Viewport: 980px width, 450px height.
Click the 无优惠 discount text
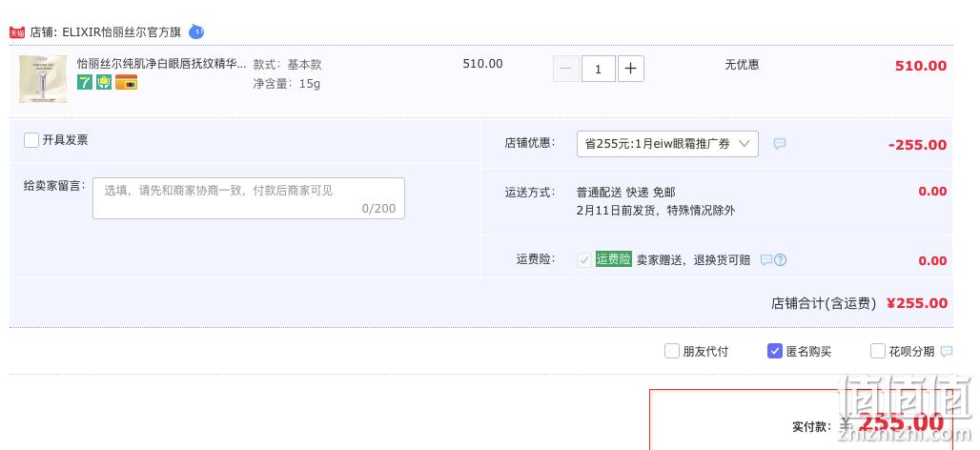coord(742,65)
